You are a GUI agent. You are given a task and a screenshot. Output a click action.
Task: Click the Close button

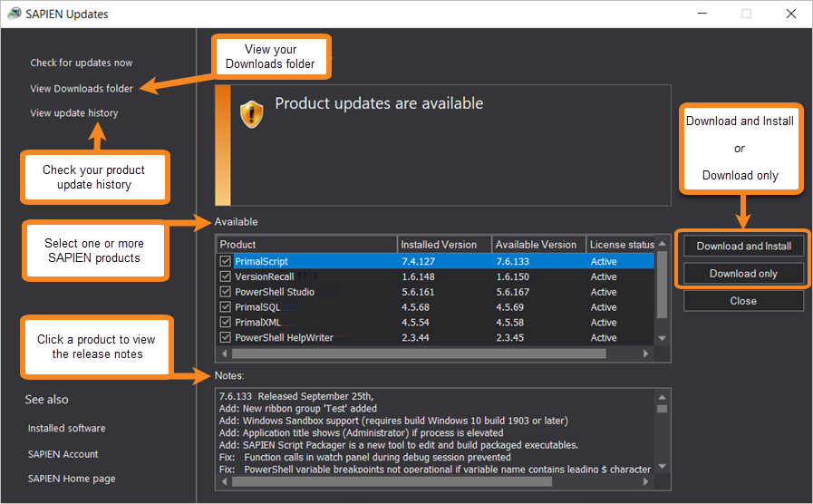click(x=743, y=301)
